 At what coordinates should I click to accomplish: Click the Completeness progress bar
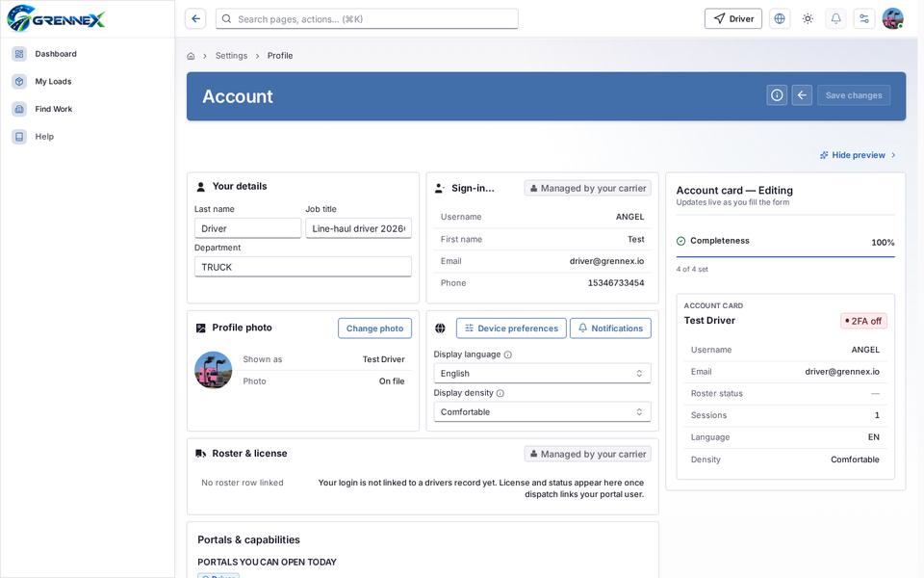(x=785, y=256)
